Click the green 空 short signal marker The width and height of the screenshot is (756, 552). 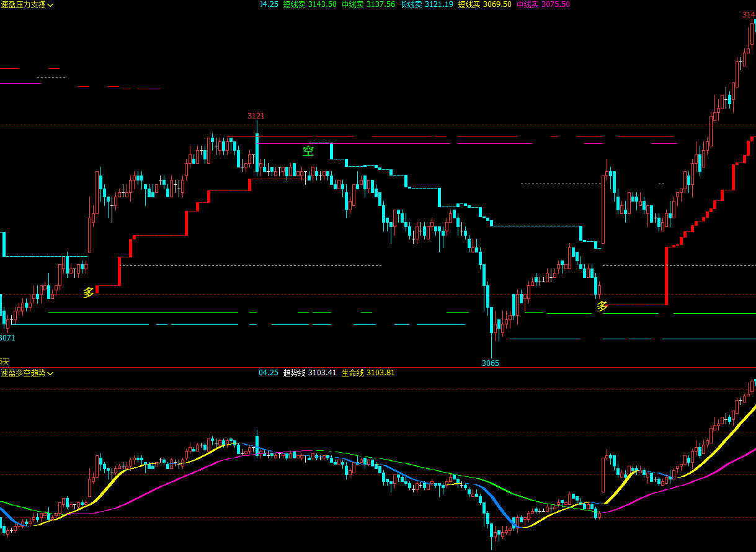(308, 151)
